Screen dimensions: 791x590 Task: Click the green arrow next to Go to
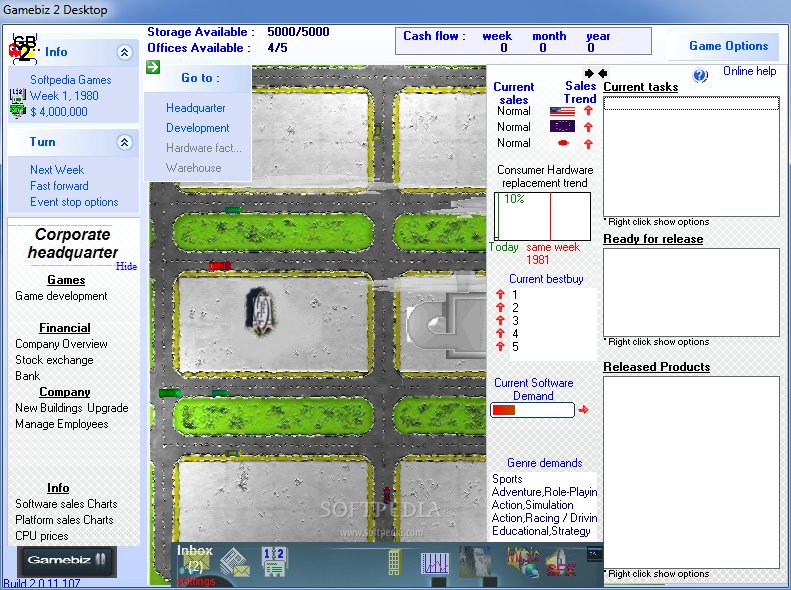[153, 67]
